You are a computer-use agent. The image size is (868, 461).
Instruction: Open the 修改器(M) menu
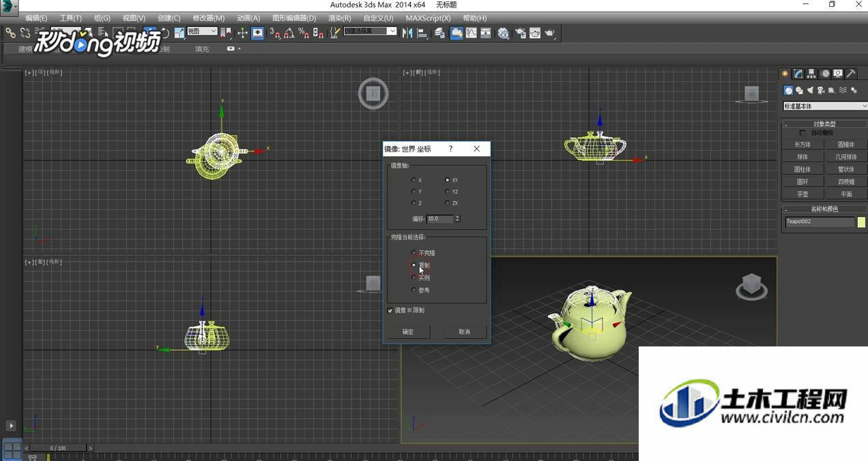point(208,18)
